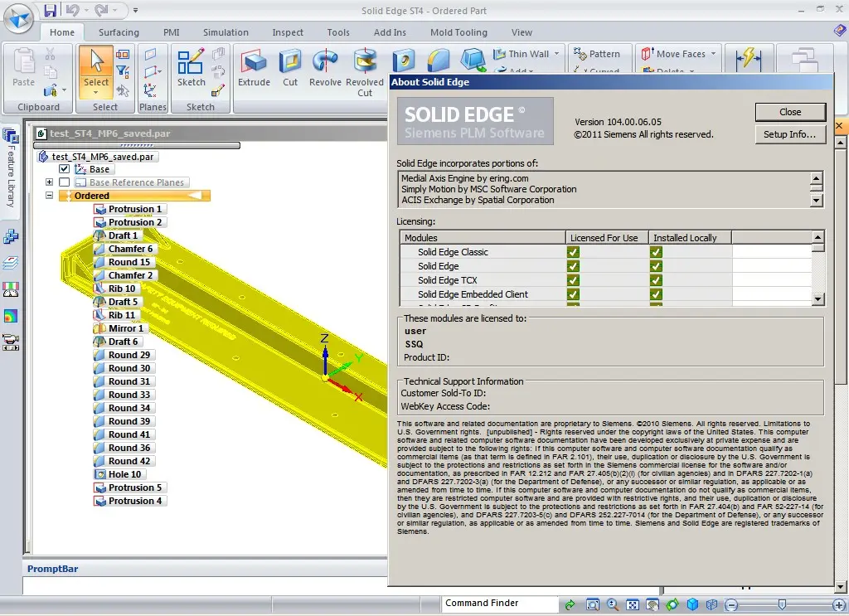Open the Sketch command
Viewport: 849px width, 616px height.
click(192, 68)
